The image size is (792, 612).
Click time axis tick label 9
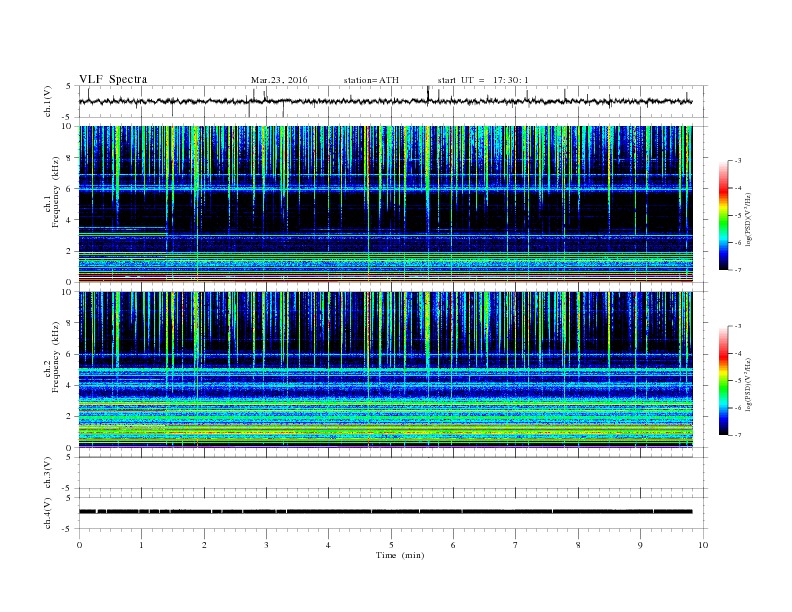(640, 545)
